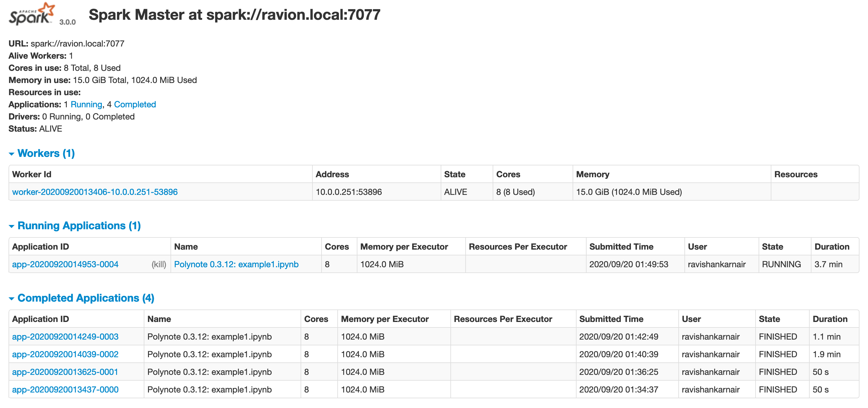Open Polynote 0.3.12: example1.ipynb running app link

tap(236, 265)
